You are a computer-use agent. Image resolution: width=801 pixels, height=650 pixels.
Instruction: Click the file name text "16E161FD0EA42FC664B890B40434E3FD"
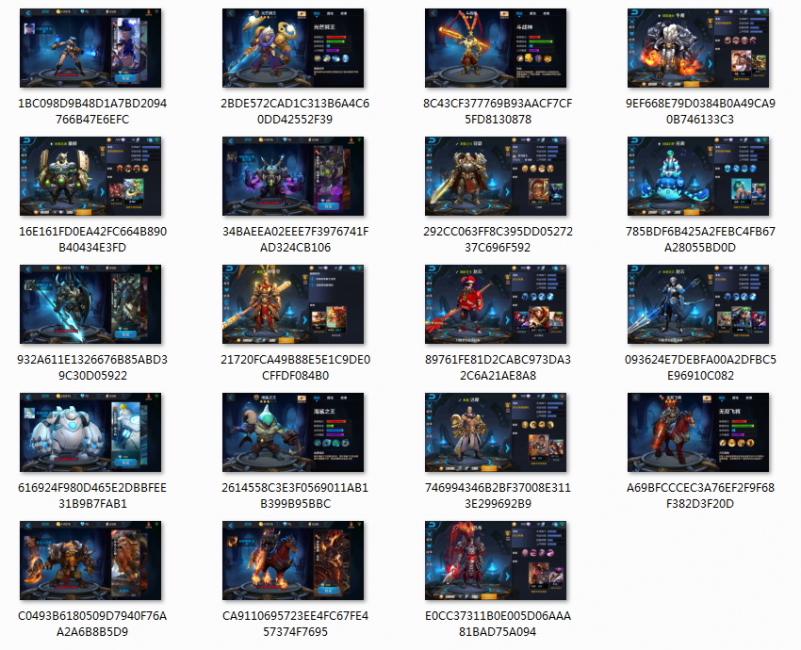click(x=92, y=240)
